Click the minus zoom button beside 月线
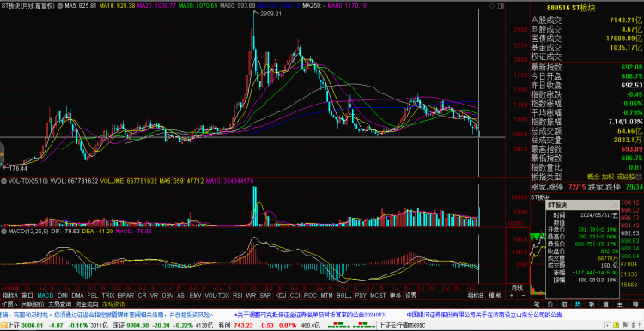 [523, 295]
